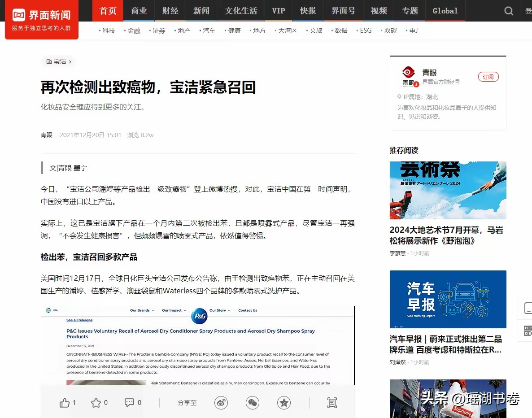Go to 双碳 subcategory
This screenshot has width=532, height=418.
click(x=391, y=30)
